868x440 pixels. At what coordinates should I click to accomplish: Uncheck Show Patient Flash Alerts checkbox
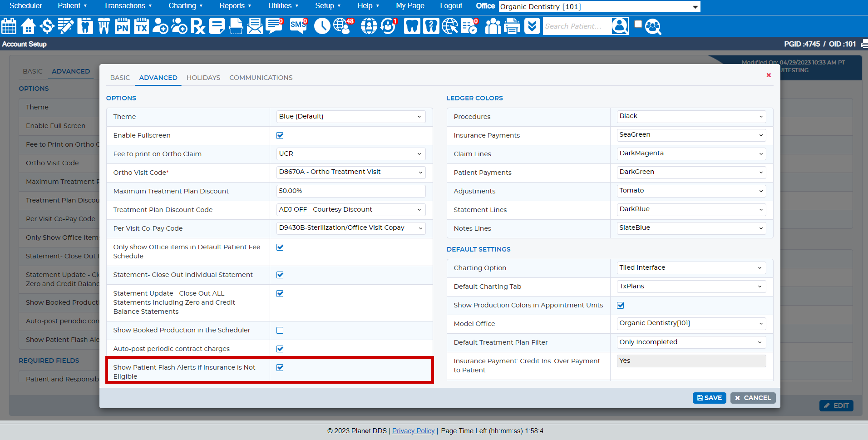coord(280,367)
